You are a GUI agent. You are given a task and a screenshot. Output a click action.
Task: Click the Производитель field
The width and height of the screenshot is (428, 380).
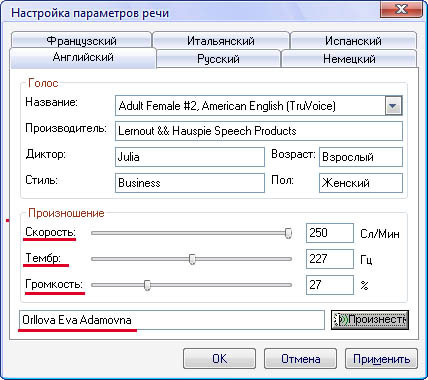tap(259, 131)
